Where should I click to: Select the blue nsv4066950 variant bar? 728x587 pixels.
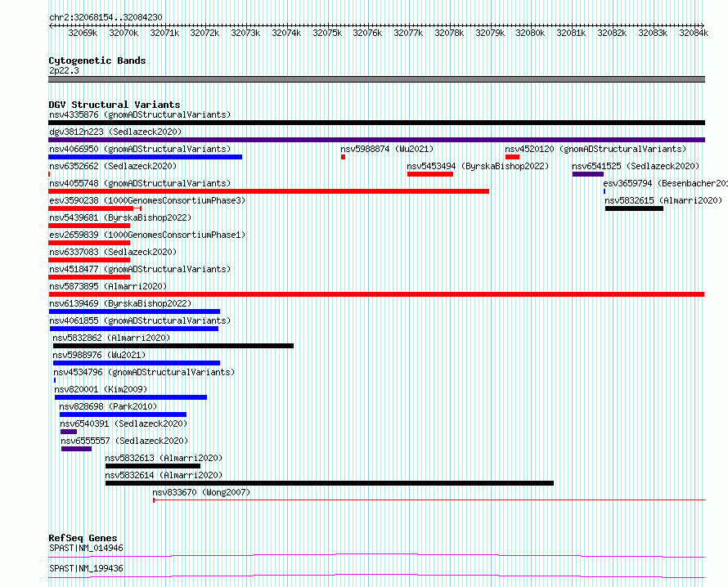tap(146, 157)
